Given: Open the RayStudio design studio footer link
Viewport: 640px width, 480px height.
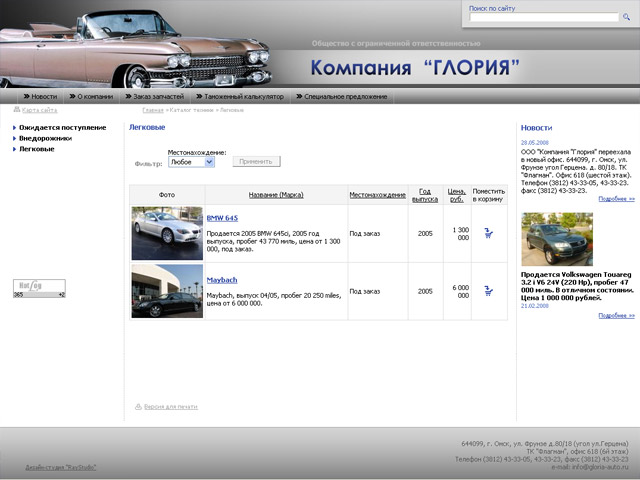Looking at the screenshot, I should pyautogui.click(x=61, y=467).
